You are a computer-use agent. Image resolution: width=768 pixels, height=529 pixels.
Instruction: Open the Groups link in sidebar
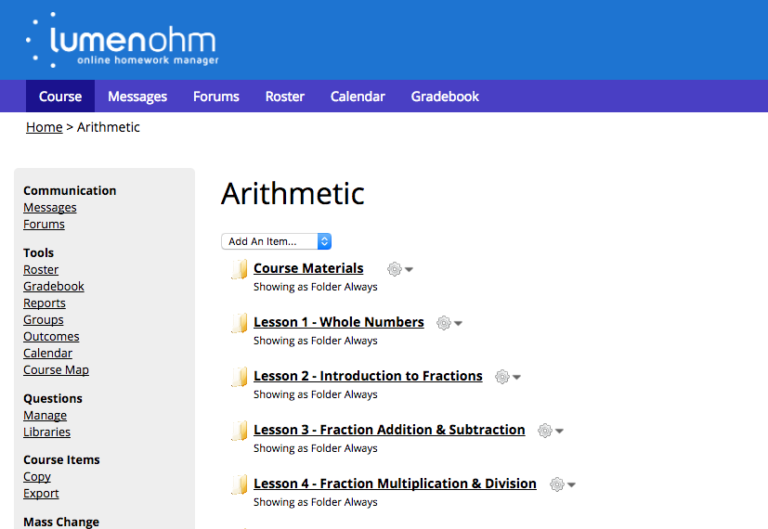(x=44, y=320)
